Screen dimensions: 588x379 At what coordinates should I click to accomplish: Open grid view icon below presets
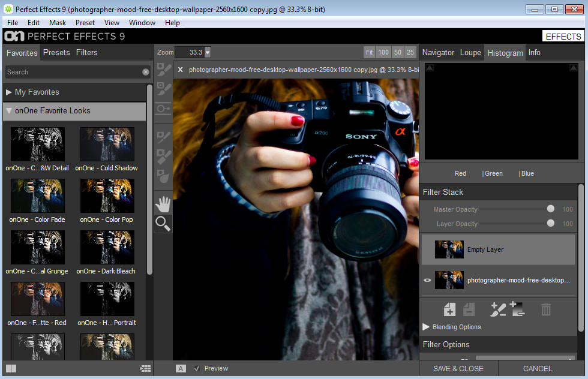(145, 368)
